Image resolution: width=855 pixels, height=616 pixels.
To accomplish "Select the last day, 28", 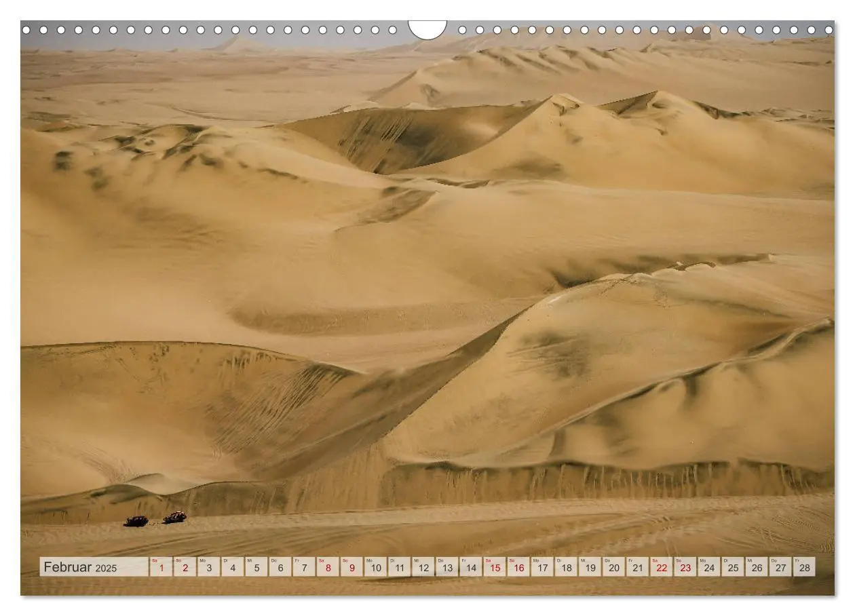I will (x=804, y=567).
